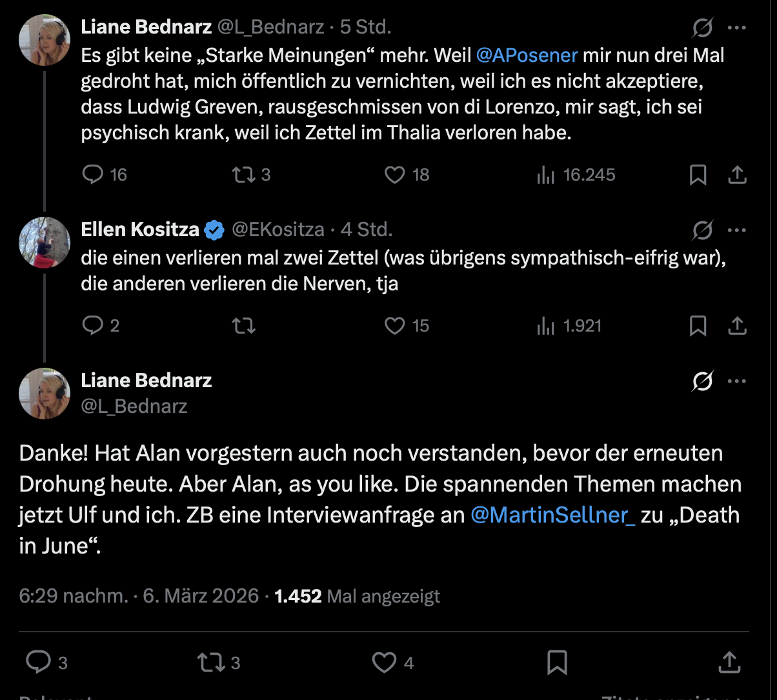The height and width of the screenshot is (700, 777).
Task: Open more options on the main tweet
Action: coord(737,381)
